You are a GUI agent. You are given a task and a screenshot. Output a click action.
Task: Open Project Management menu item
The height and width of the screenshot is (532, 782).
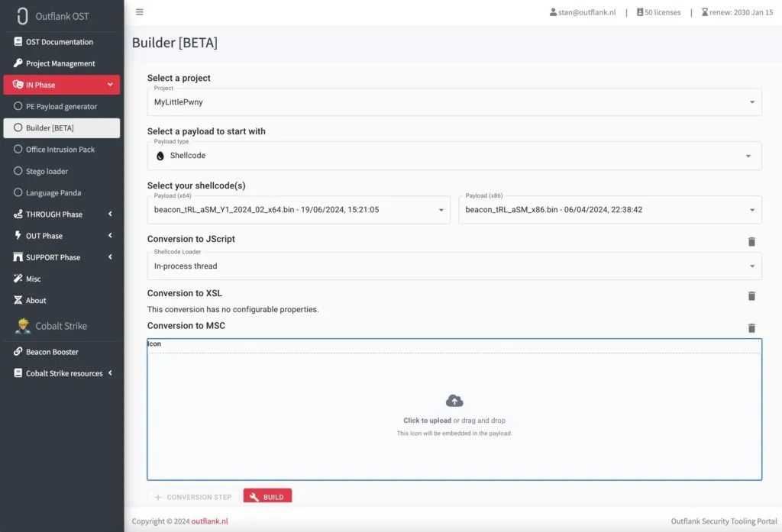pyautogui.click(x=62, y=63)
